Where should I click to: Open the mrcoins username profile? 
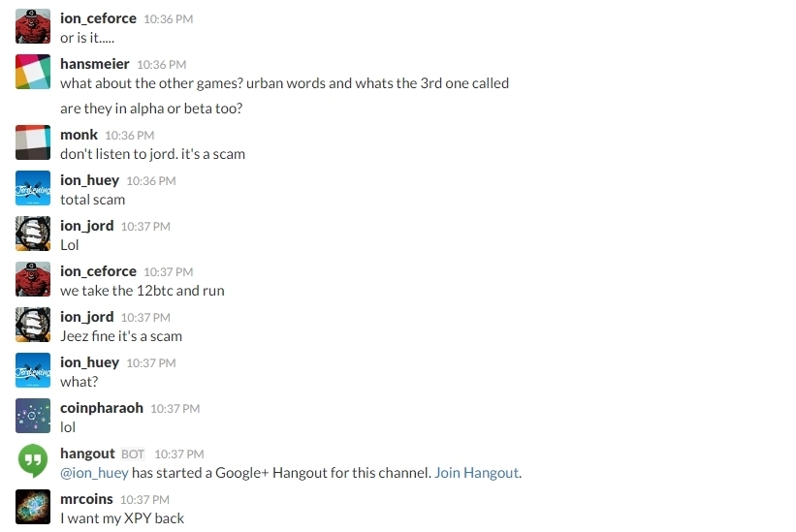(86, 499)
